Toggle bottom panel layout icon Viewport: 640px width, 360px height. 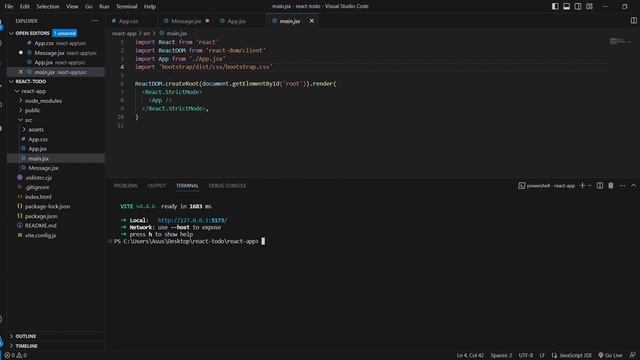pyautogui.click(x=567, y=7)
